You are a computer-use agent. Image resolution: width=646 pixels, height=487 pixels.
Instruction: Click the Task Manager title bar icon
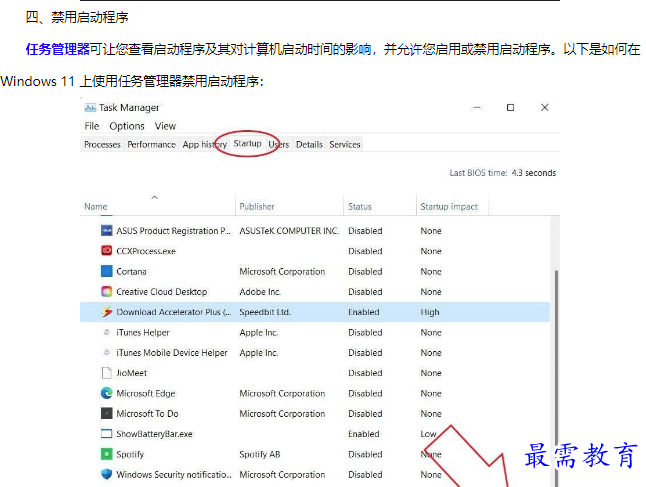90,108
